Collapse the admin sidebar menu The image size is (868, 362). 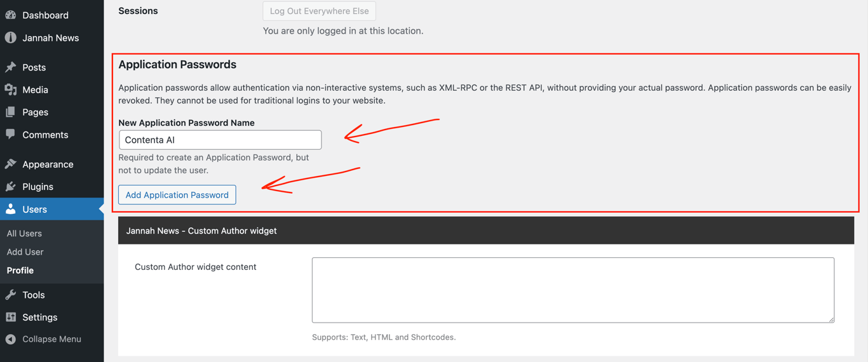[43, 339]
